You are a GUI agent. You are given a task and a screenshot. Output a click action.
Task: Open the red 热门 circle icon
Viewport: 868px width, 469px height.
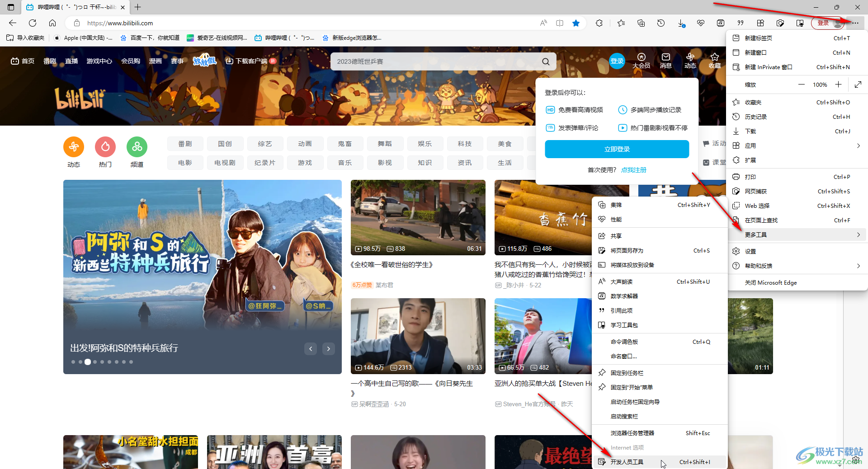coord(105,147)
